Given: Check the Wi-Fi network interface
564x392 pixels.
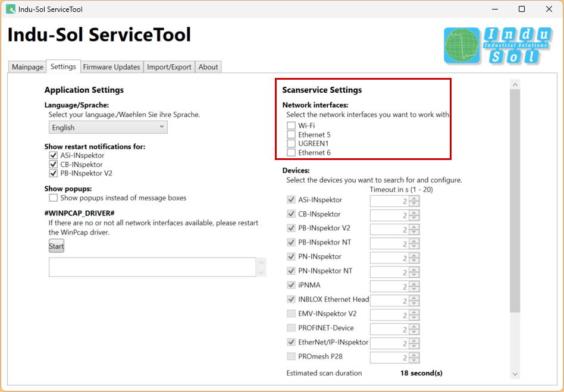Looking at the screenshot, I should [291, 126].
